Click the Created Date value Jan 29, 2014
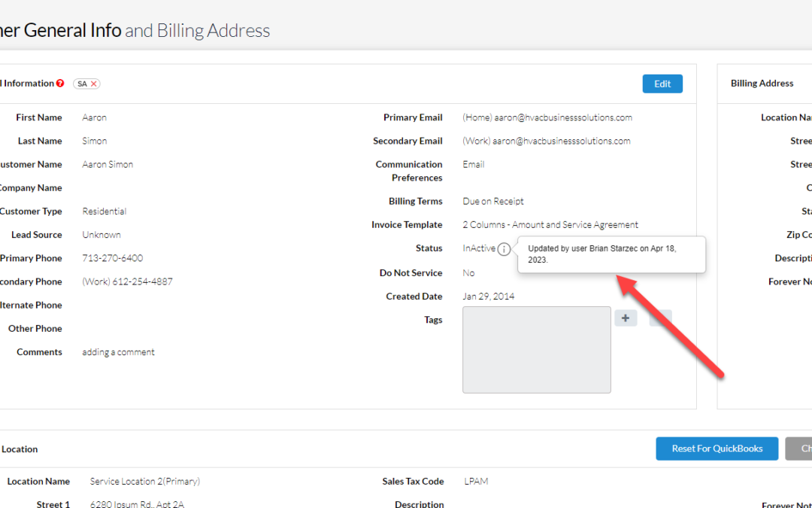Image resolution: width=812 pixels, height=508 pixels. click(489, 296)
